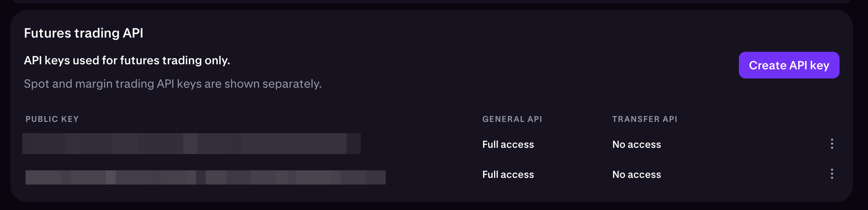Click the Transfer API value of the top key
868x210 pixels.
(x=636, y=144)
